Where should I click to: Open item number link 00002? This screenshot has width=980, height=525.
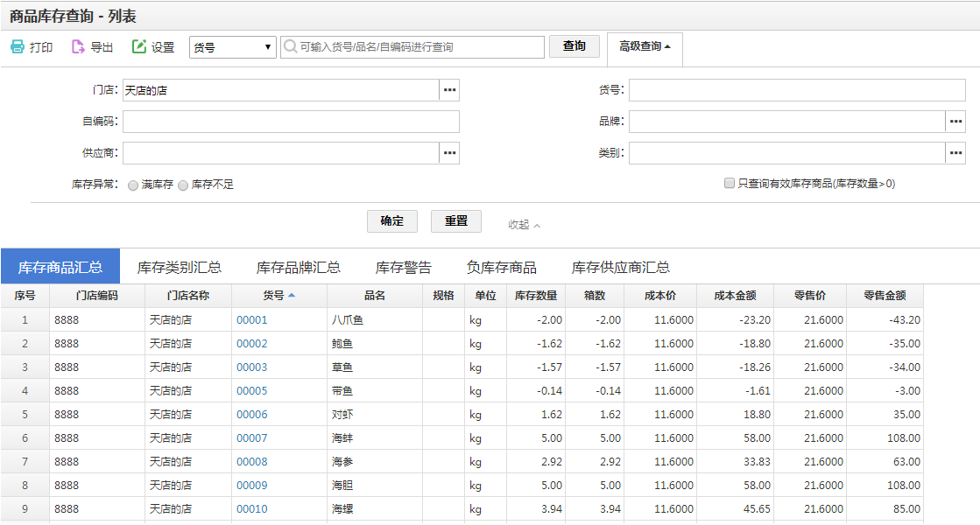coord(252,343)
